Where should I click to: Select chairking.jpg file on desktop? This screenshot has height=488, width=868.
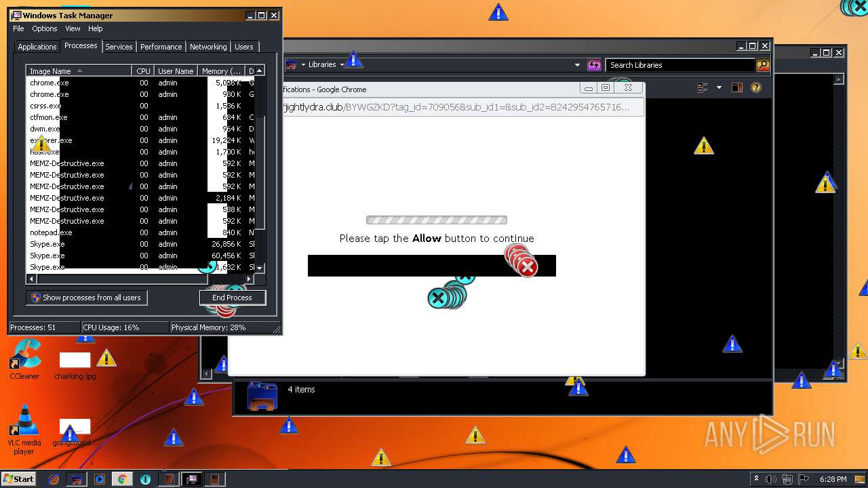pyautogui.click(x=75, y=365)
